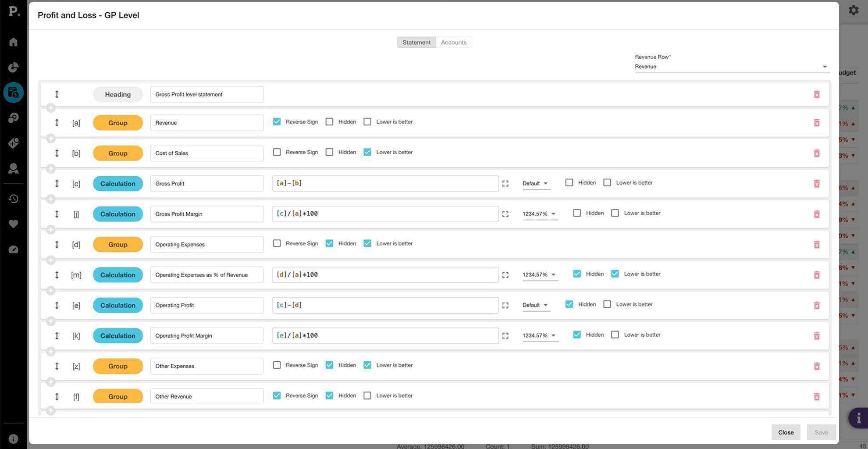
Task: Add a row below the Revenue group
Action: 51,139
